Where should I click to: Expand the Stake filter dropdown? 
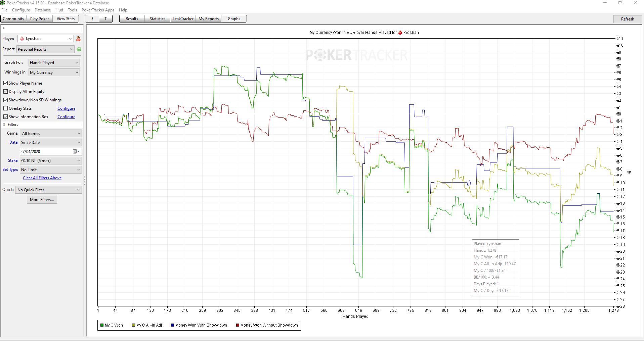pos(51,161)
